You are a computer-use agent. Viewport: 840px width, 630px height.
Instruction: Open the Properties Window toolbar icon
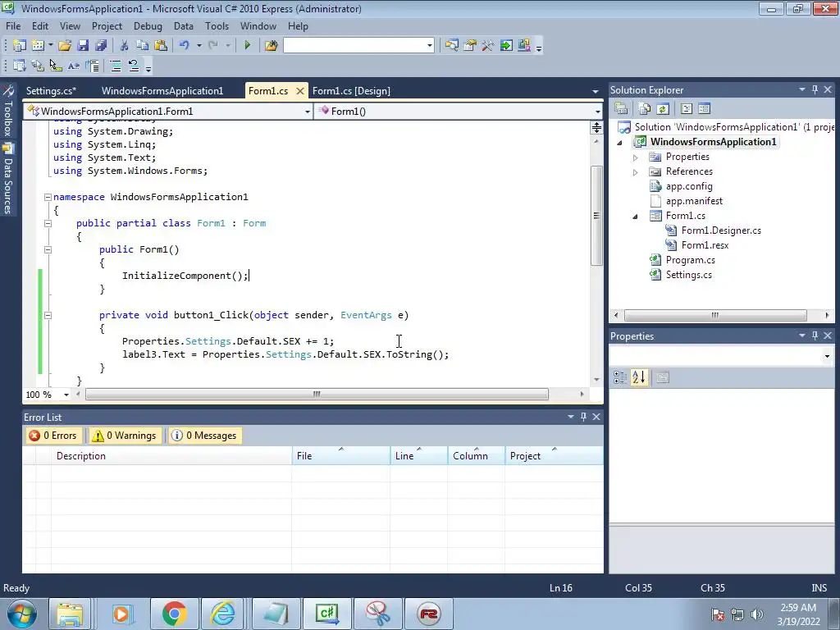pyautogui.click(x=470, y=46)
